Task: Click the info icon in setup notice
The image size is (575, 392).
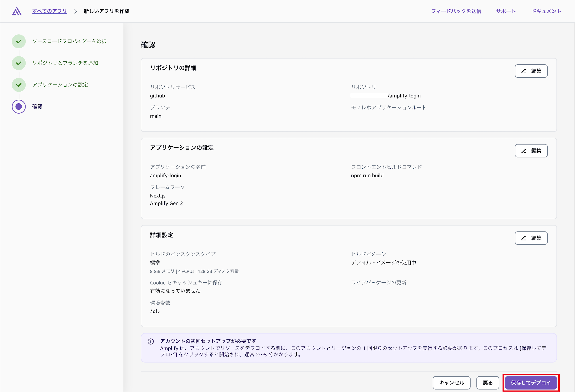Action: click(x=151, y=342)
